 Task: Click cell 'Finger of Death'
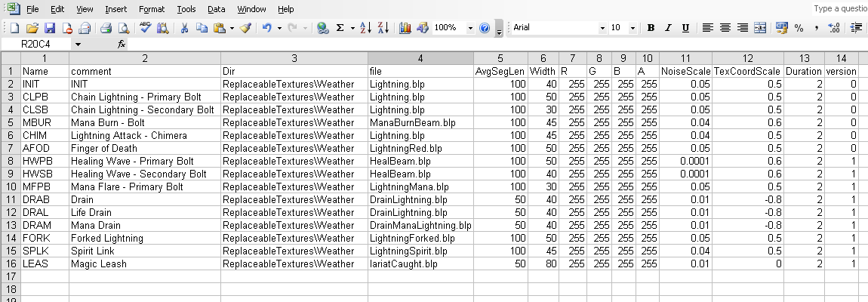(144, 149)
